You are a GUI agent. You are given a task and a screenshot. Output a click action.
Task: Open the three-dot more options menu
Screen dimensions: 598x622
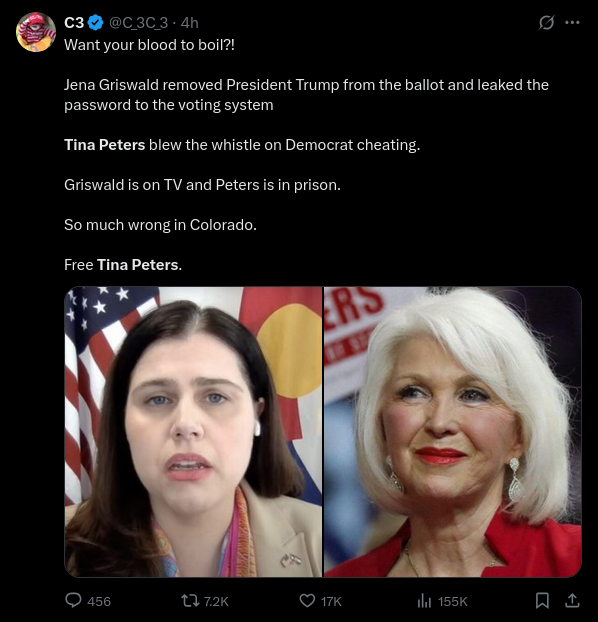[572, 23]
